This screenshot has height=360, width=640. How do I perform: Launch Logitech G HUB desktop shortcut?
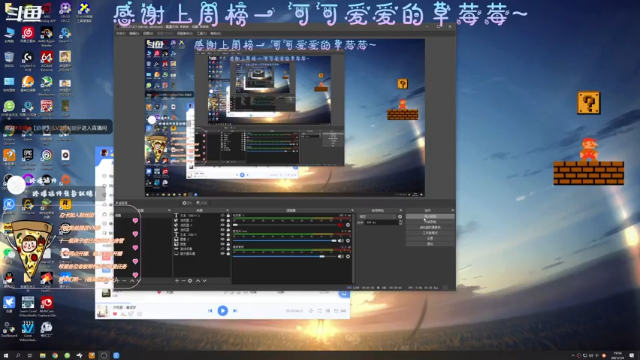click(x=28, y=60)
